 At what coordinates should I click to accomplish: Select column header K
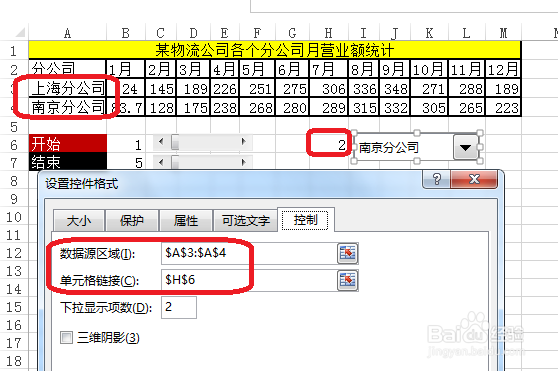tap(430, 33)
